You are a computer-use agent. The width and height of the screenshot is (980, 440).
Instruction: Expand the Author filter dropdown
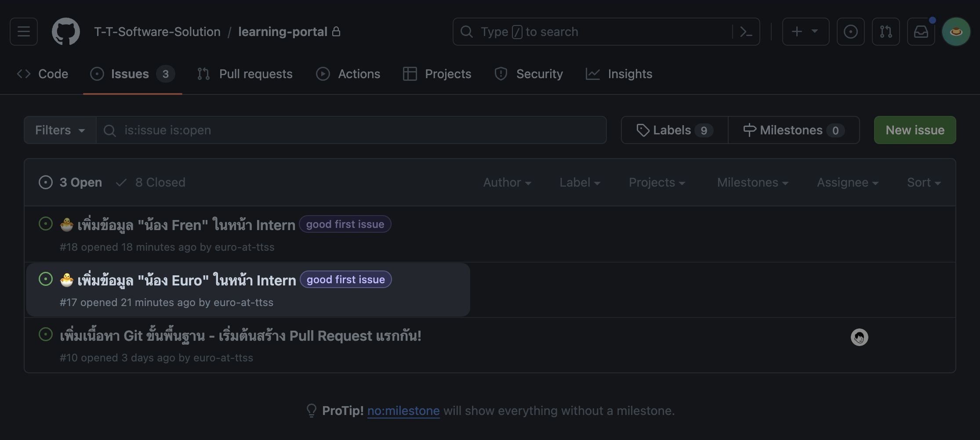coord(507,182)
